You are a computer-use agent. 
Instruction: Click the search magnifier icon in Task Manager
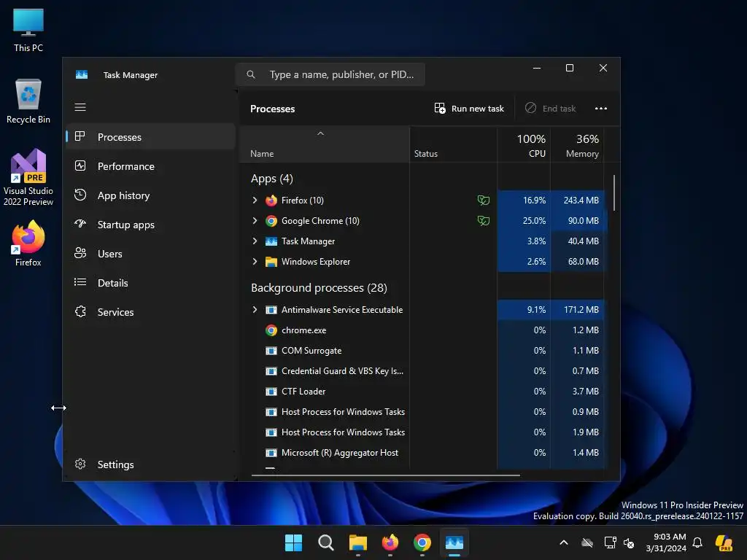[x=251, y=74]
